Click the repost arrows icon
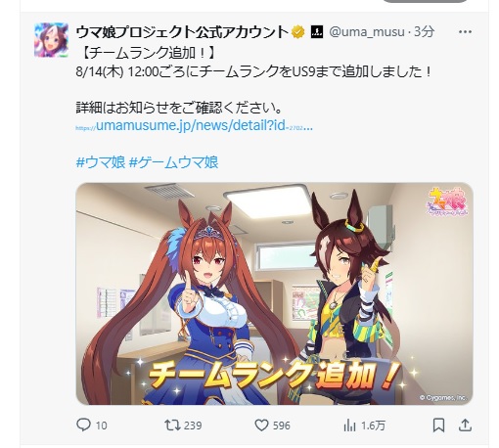Image resolution: width=499 pixels, height=448 pixels. click(x=172, y=425)
